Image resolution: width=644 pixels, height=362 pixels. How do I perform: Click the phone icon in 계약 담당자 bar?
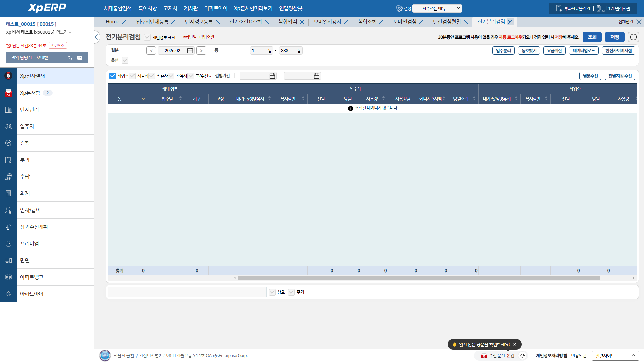point(70,58)
